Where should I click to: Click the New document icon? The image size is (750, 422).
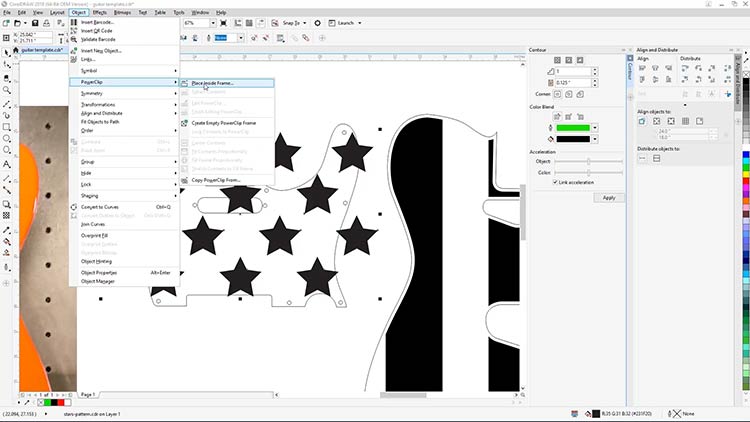point(6,23)
